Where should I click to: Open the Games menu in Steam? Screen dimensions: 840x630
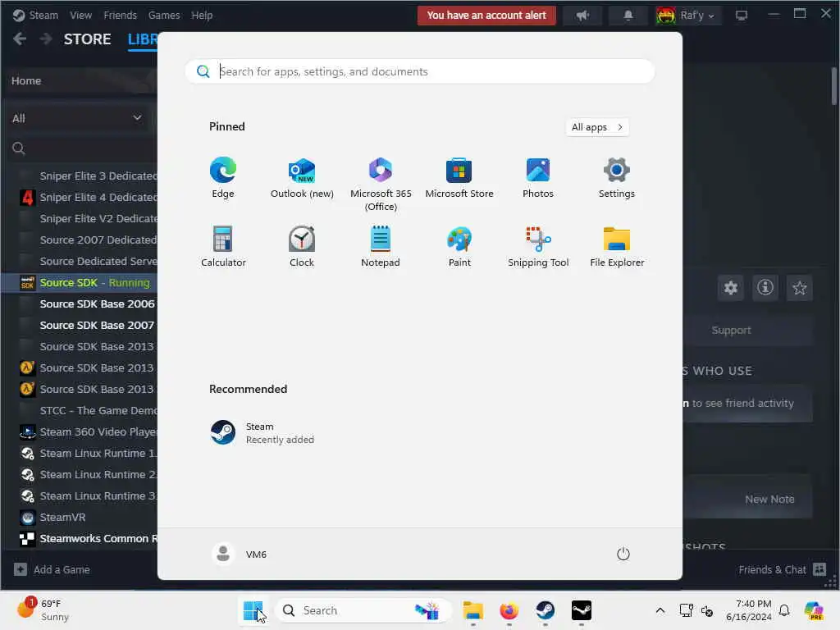point(164,15)
